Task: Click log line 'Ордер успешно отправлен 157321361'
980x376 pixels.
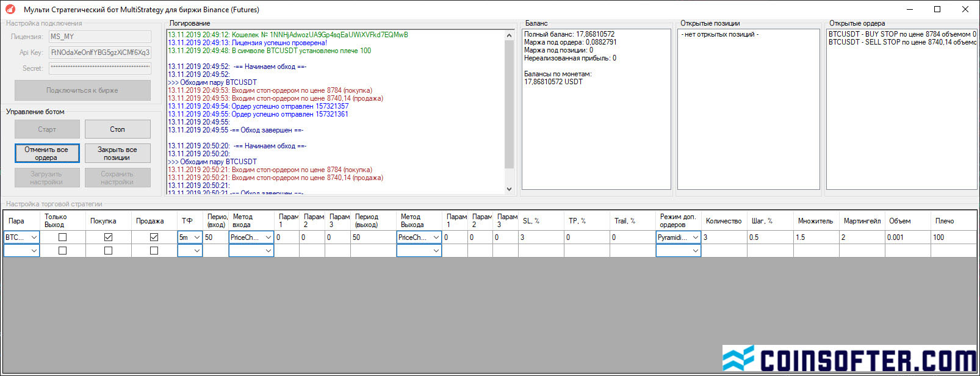Action: [258, 114]
